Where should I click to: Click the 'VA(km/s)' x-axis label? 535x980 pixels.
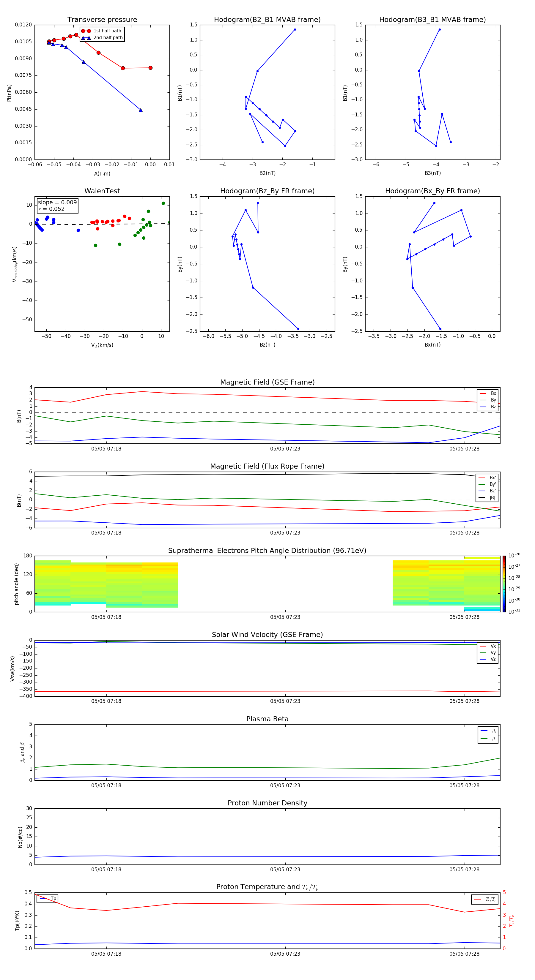pos(102,345)
